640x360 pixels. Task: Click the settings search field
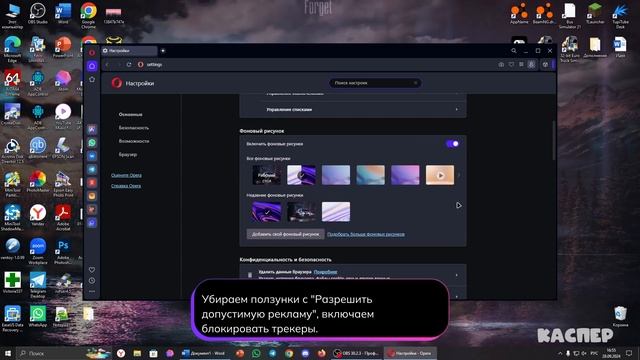[x=375, y=83]
